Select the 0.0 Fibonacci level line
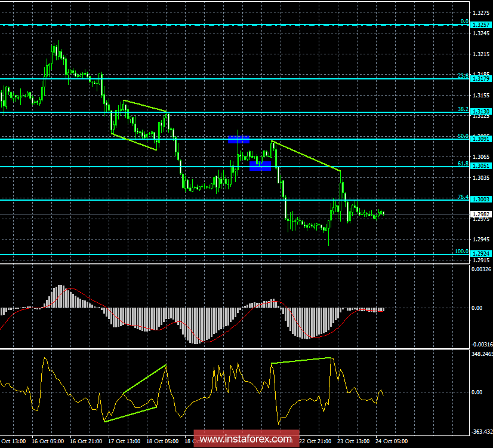Screen dimensions: 493x448 [x=239, y=24]
